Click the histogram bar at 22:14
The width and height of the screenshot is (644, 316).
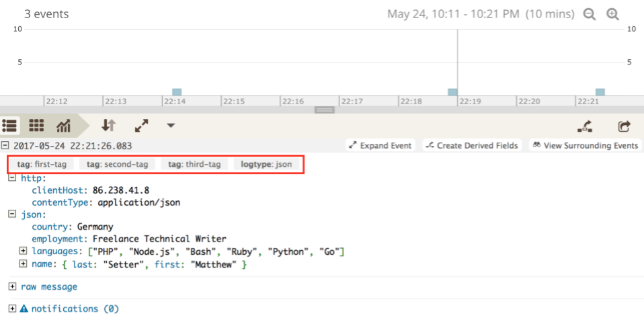click(177, 92)
